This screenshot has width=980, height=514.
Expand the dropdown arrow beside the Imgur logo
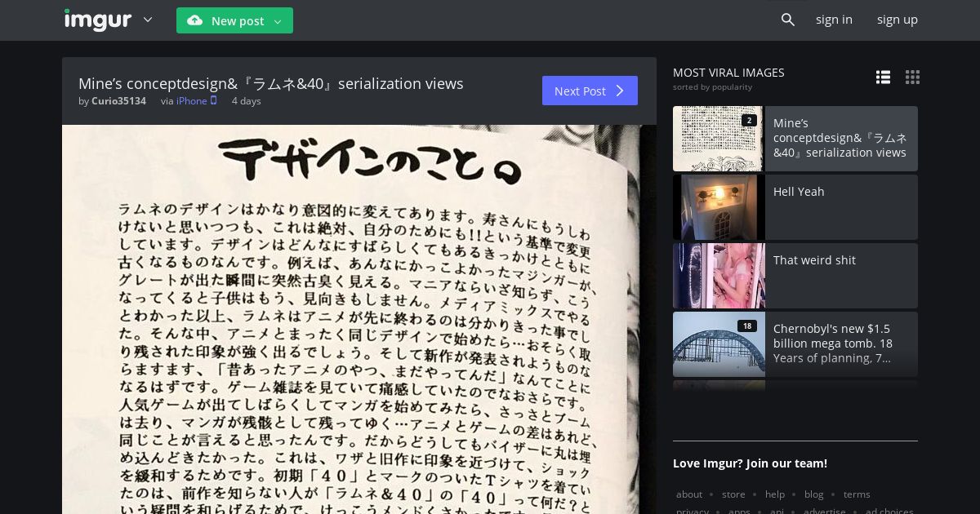[148, 20]
